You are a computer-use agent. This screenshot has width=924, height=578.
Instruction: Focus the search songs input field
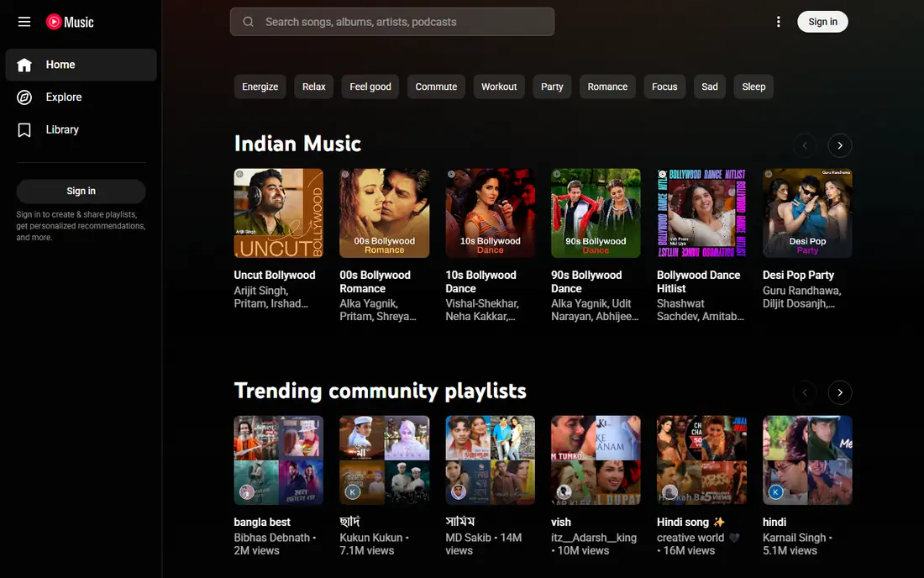[392, 22]
